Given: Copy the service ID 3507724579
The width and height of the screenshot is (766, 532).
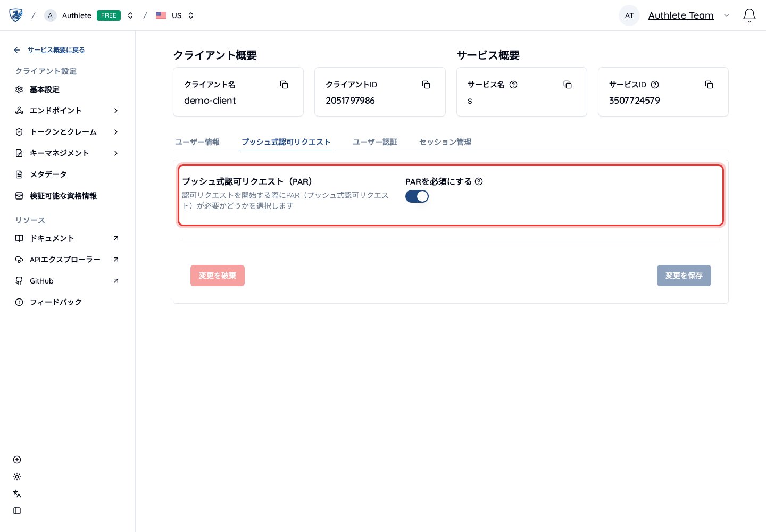Looking at the screenshot, I should coord(709,85).
